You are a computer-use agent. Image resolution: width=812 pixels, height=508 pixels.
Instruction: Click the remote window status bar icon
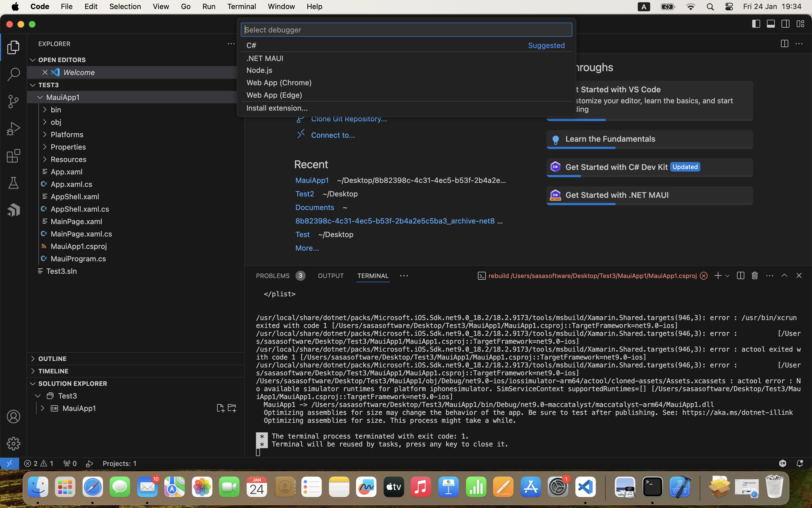[x=9, y=463]
